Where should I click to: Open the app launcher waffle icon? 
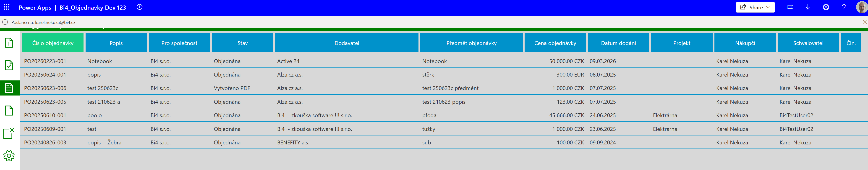pyautogui.click(x=7, y=7)
